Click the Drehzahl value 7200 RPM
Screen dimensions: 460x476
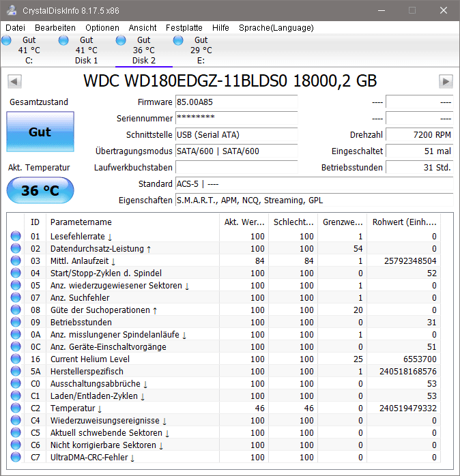coord(419,134)
